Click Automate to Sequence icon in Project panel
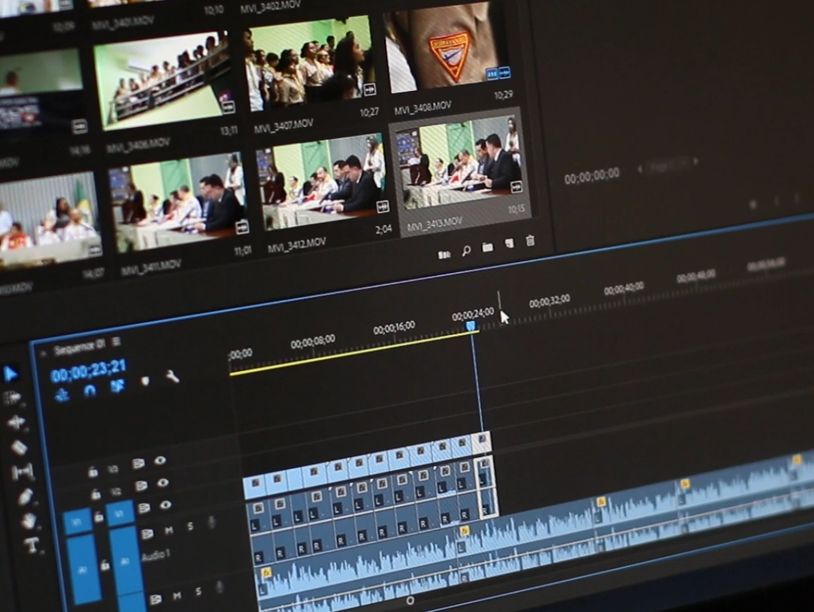 click(444, 255)
